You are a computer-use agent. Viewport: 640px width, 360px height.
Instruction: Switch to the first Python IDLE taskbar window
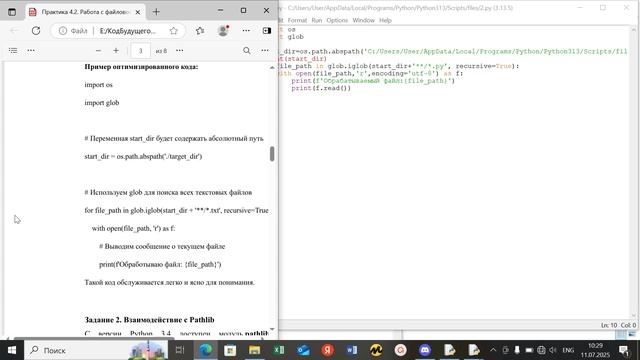tap(449, 350)
